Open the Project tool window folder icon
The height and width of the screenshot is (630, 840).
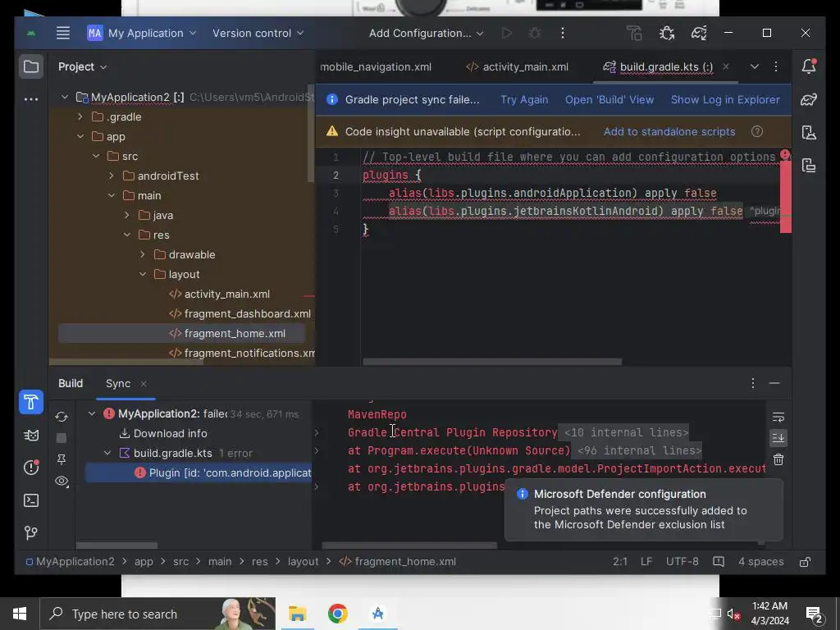pos(31,67)
